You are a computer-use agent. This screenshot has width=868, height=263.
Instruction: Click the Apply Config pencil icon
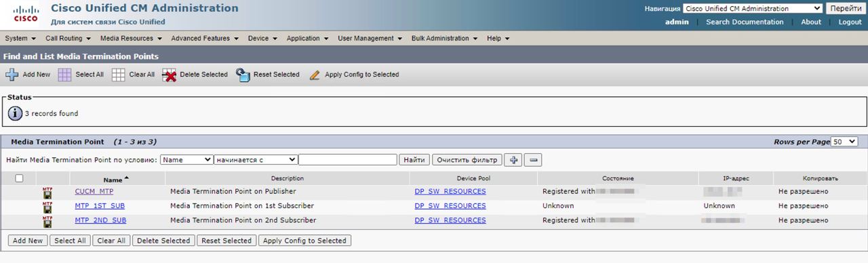click(x=314, y=75)
